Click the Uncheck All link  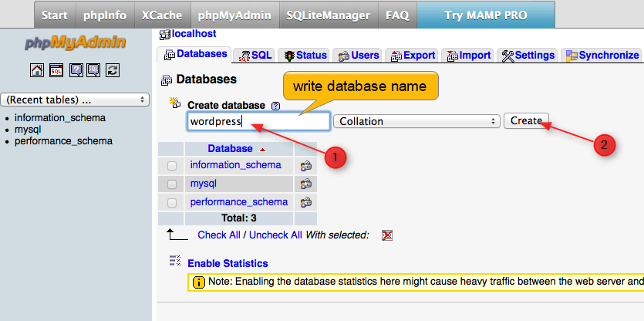click(275, 235)
